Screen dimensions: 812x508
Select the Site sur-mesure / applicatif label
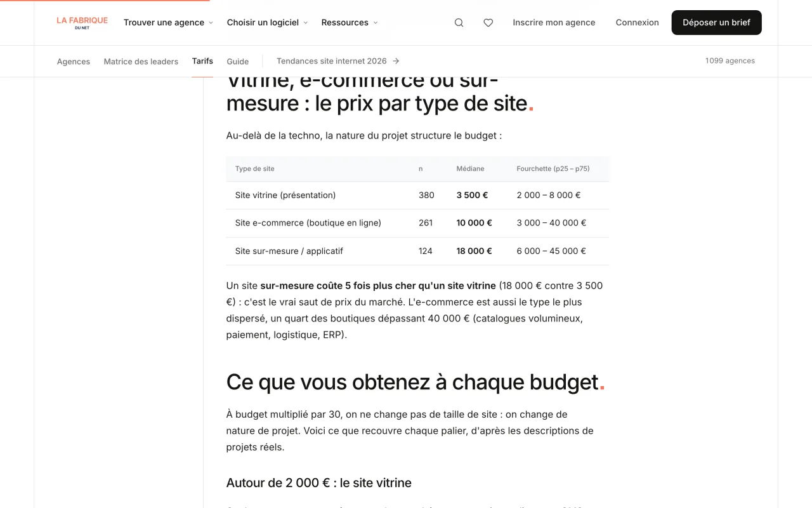pyautogui.click(x=289, y=251)
